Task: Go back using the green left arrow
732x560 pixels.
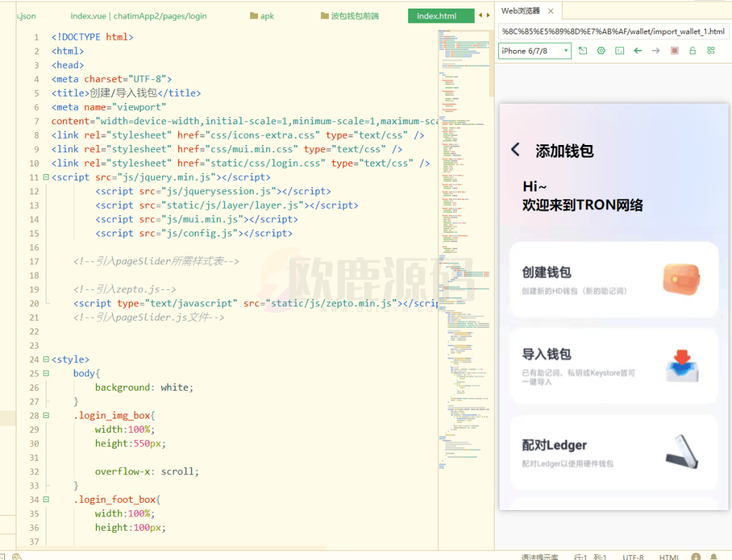Action: click(638, 51)
